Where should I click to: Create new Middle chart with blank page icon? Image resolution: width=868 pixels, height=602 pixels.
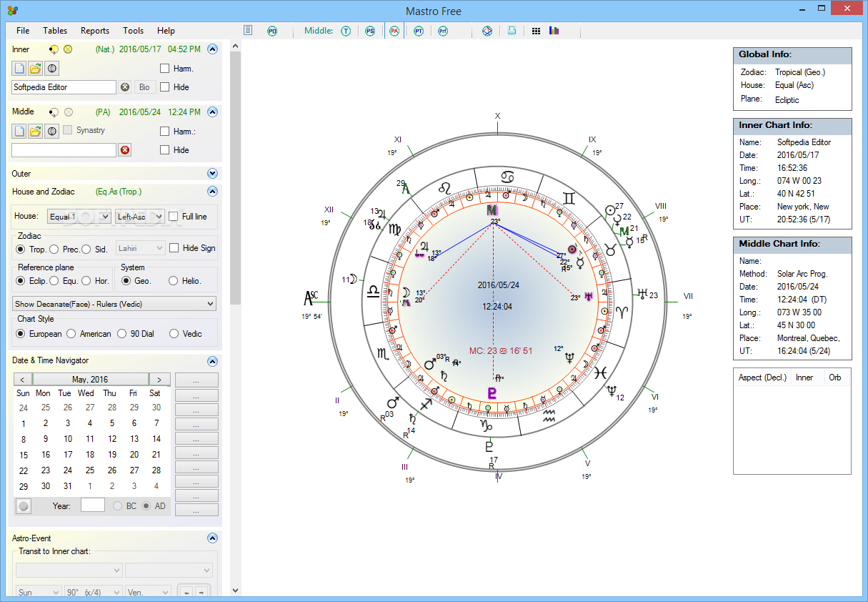pyautogui.click(x=19, y=132)
